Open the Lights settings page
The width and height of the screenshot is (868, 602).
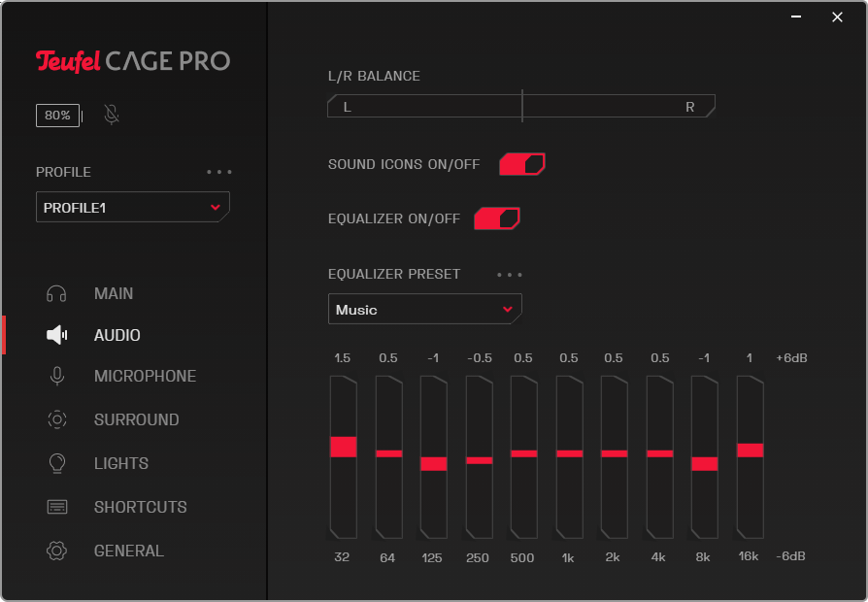click(x=121, y=463)
